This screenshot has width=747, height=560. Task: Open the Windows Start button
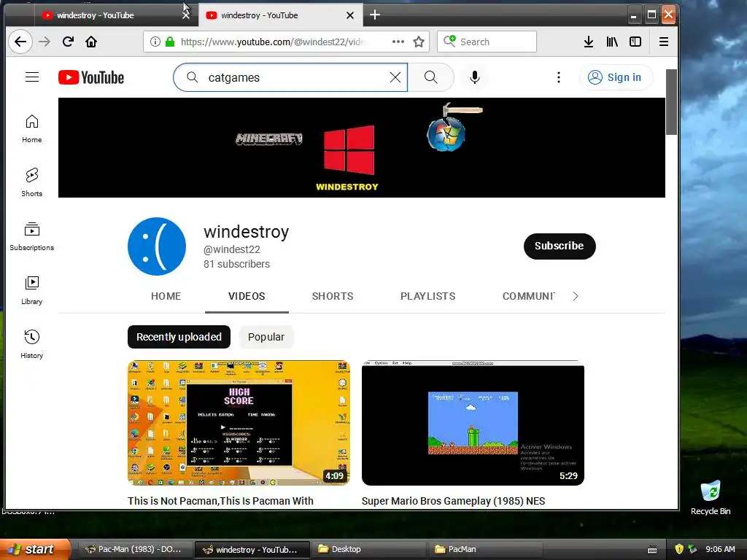(x=34, y=549)
